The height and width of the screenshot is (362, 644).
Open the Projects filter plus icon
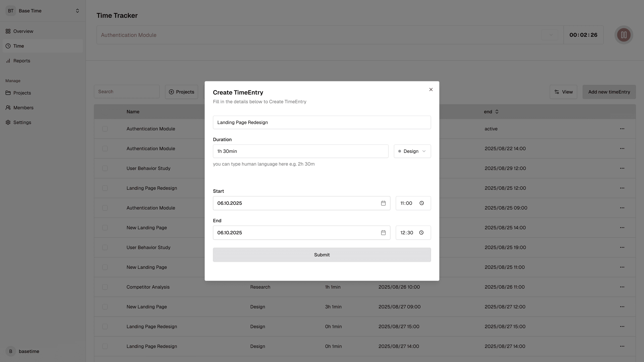[x=171, y=92]
